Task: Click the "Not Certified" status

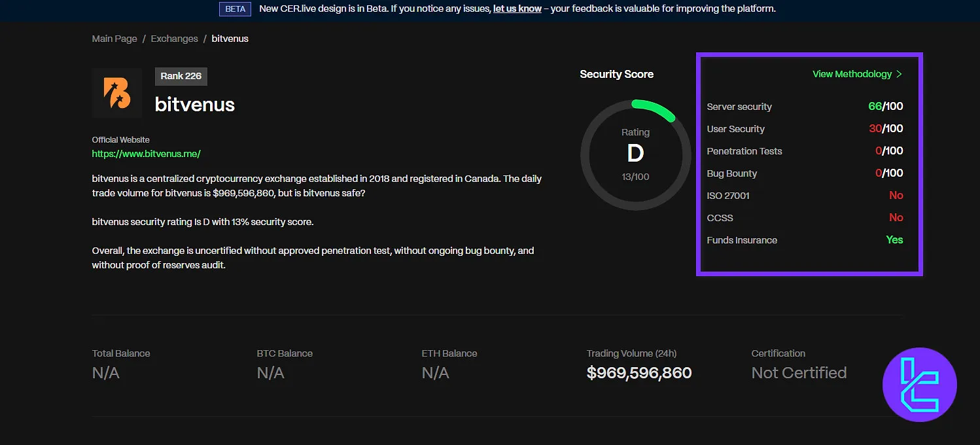Action: [799, 373]
